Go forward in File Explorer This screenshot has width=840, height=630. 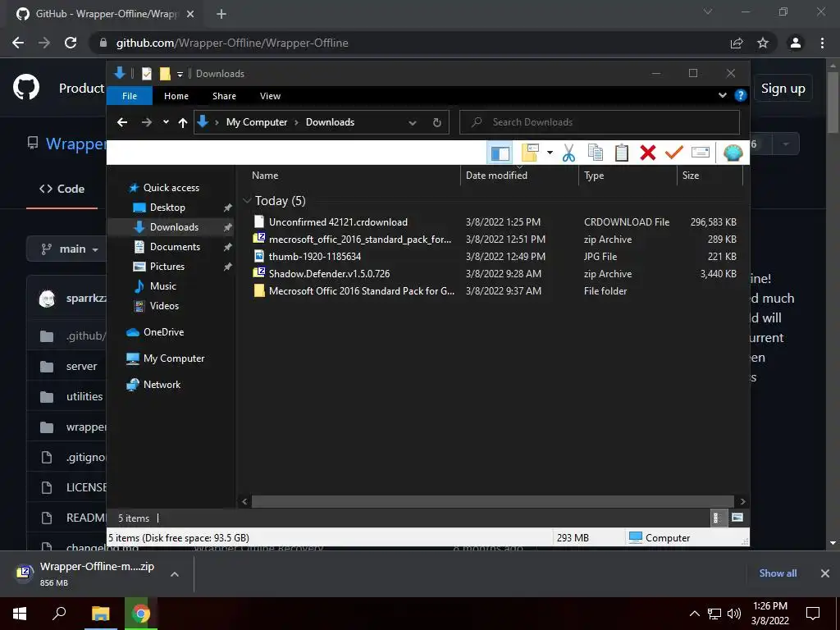pyautogui.click(x=146, y=123)
